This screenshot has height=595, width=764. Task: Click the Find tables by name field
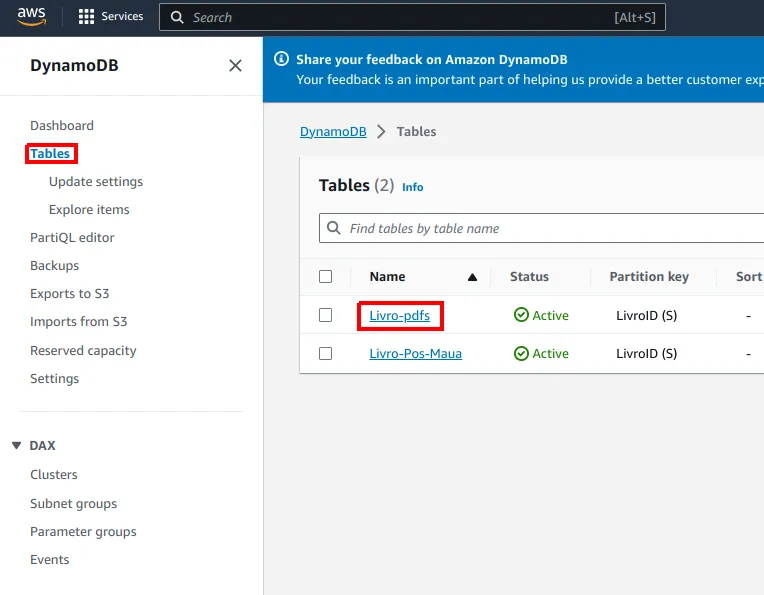[x=541, y=228]
